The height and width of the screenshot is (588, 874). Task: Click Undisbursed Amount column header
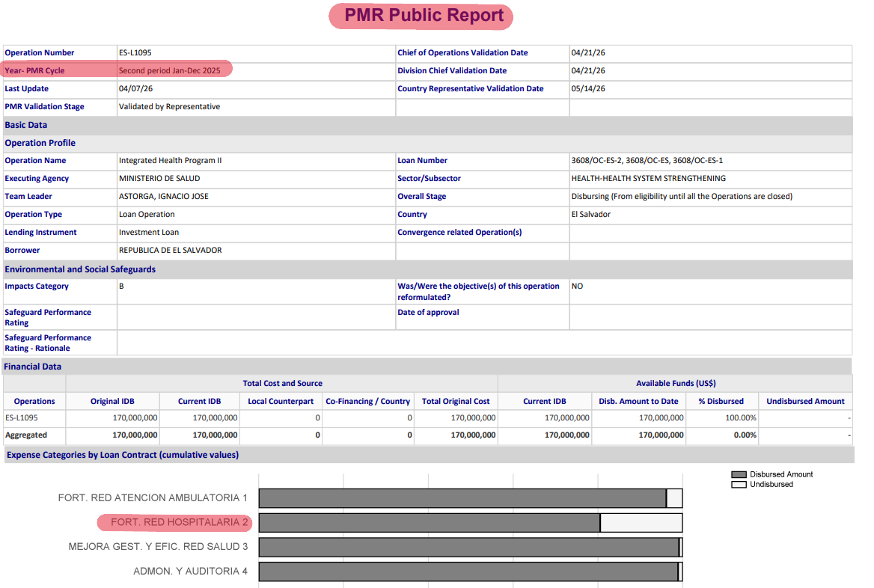click(805, 401)
